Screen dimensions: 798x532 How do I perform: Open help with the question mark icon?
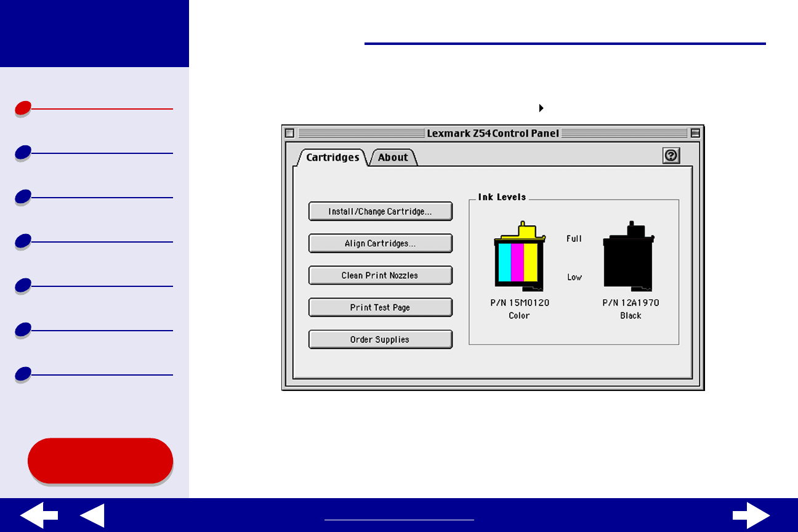point(671,156)
